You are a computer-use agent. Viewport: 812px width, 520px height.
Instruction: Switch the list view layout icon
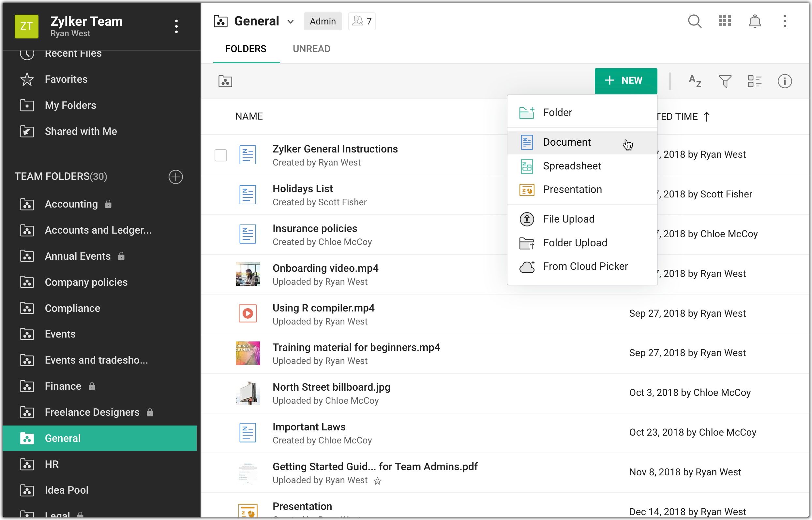(x=754, y=81)
